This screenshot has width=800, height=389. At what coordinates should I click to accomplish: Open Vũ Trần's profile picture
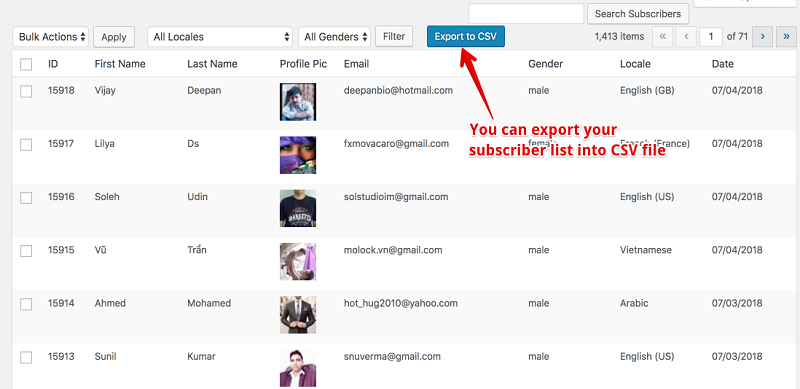tap(298, 261)
